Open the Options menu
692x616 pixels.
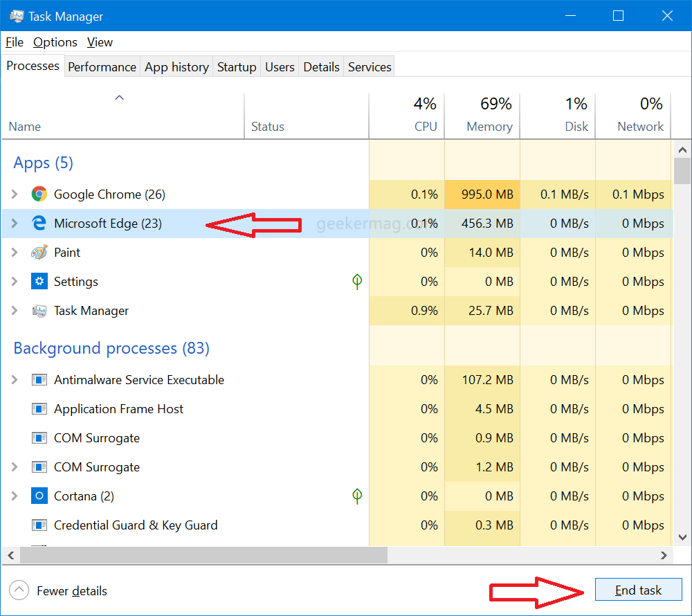[55, 42]
